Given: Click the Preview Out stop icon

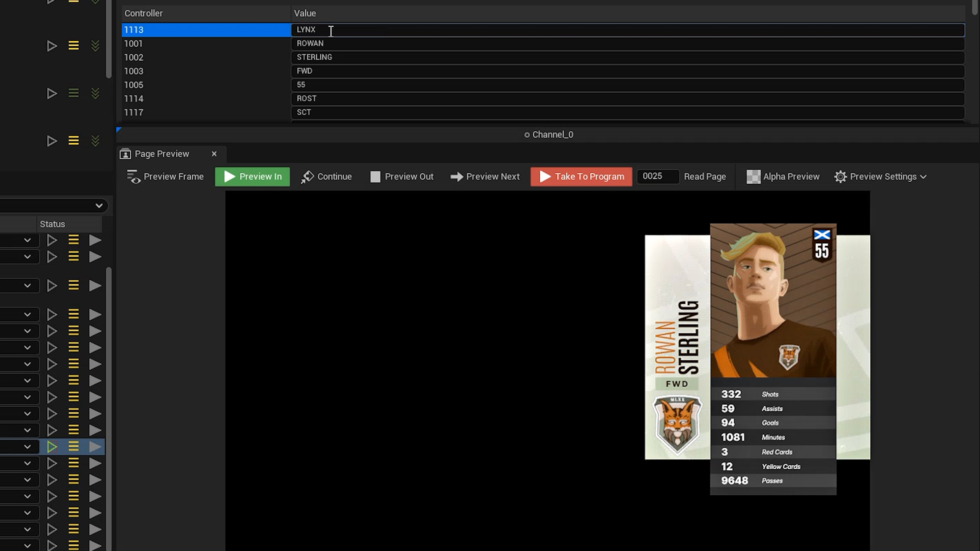Looking at the screenshot, I should 375,177.
